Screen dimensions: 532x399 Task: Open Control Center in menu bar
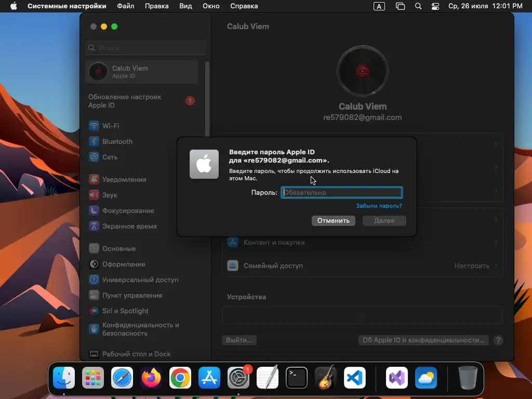pyautogui.click(x=435, y=6)
